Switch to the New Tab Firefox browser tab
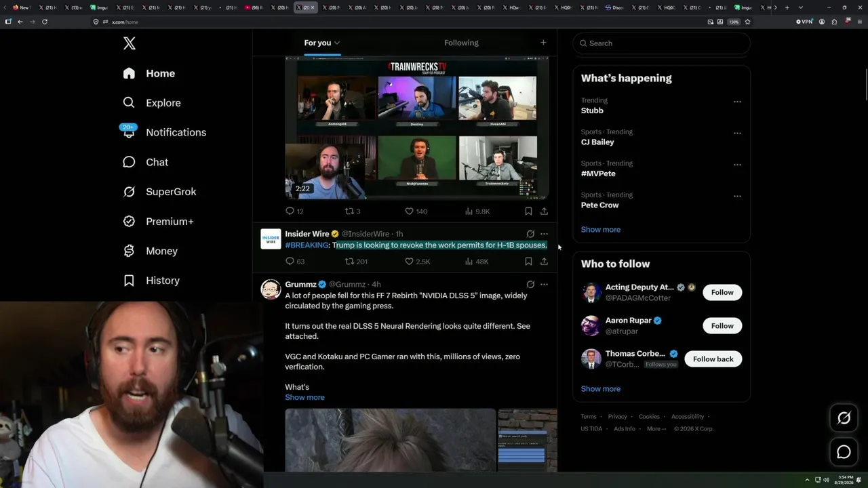The height and width of the screenshot is (488, 868). tap(21, 7)
